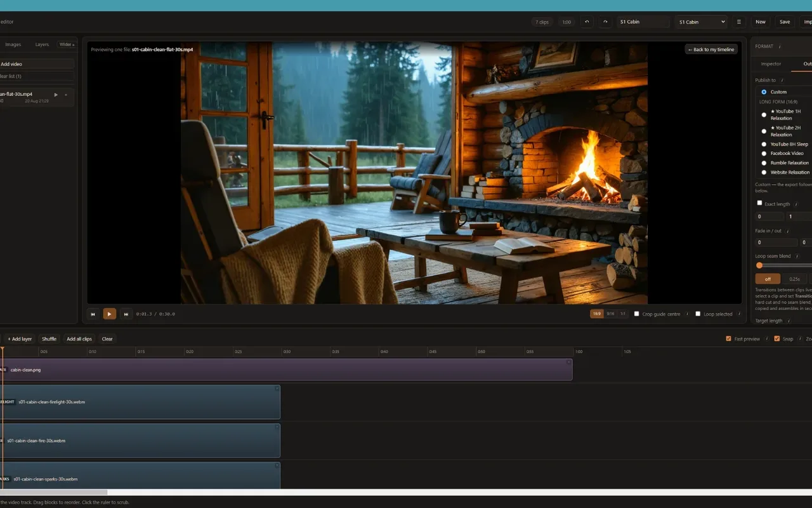Open the info icon beside Exact length
The width and height of the screenshot is (812, 508).
(796, 204)
